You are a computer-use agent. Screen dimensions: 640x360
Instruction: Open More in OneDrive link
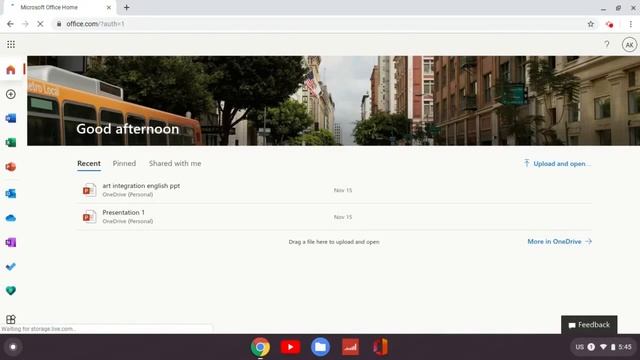coord(560,242)
